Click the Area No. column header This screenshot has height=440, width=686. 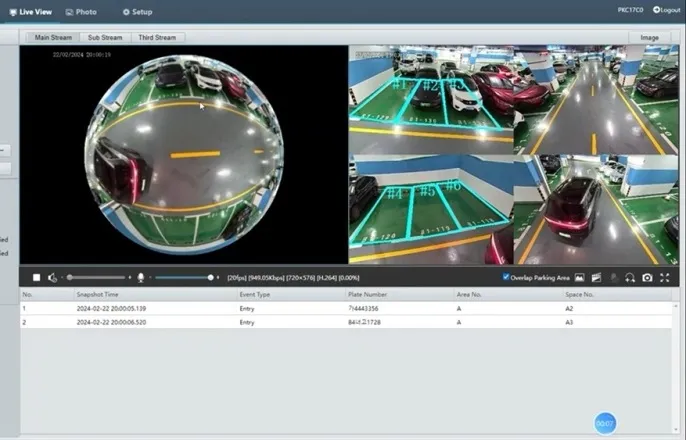click(x=469, y=294)
